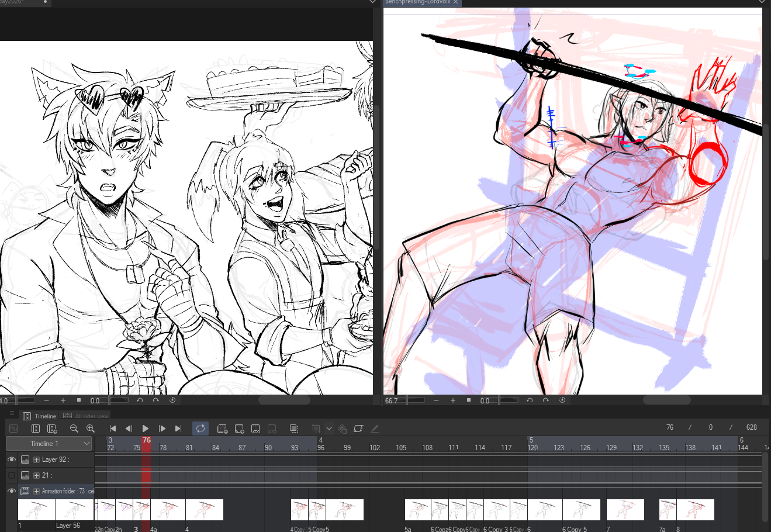Toggle loop playback button
771x532 pixels.
pyautogui.click(x=200, y=429)
